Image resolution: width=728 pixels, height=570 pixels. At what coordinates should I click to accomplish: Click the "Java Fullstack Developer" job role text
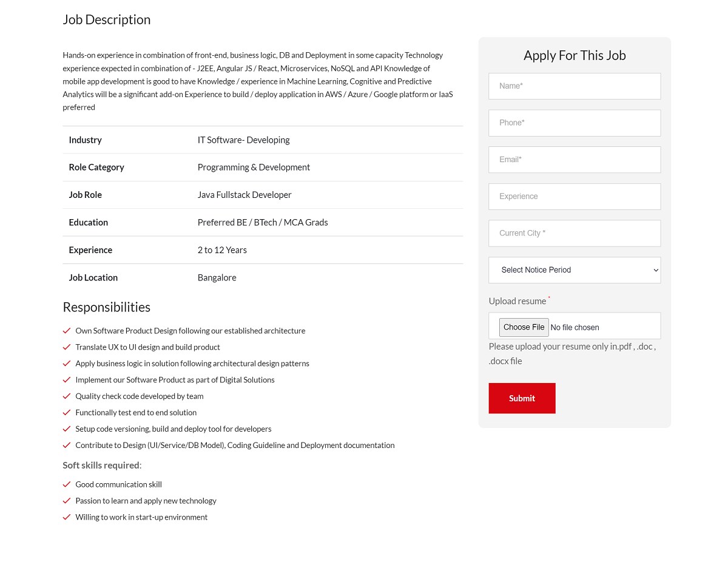click(x=244, y=194)
